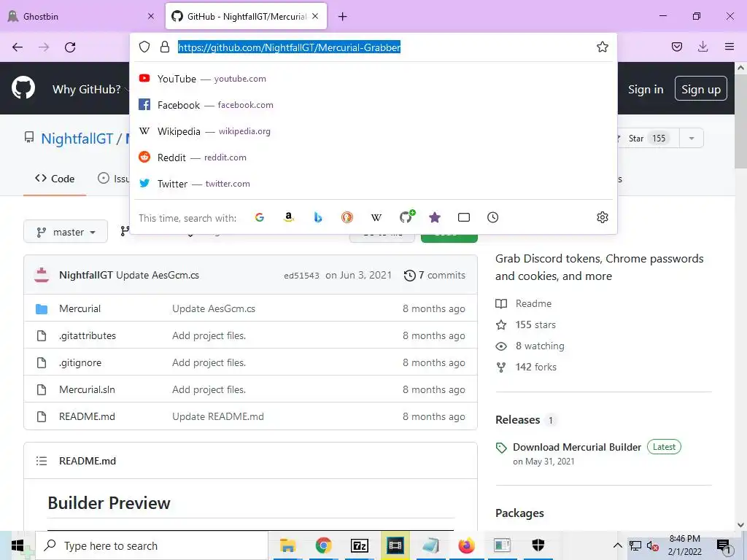
Task: Open the Mercurial folder
Action: click(80, 308)
